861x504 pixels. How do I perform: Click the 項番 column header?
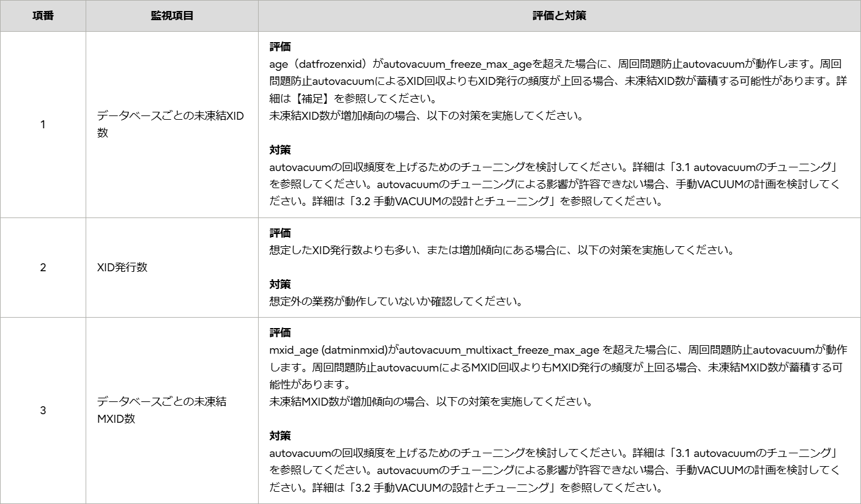click(43, 15)
